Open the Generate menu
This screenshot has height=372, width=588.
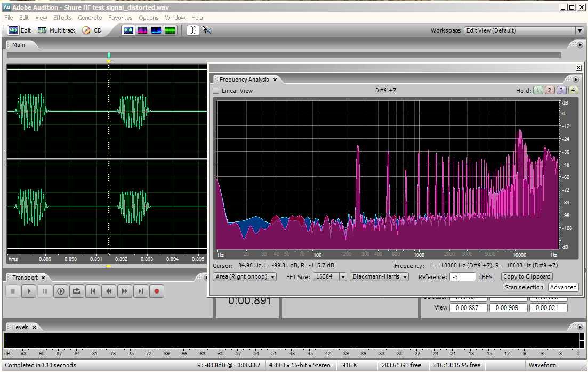(x=90, y=18)
